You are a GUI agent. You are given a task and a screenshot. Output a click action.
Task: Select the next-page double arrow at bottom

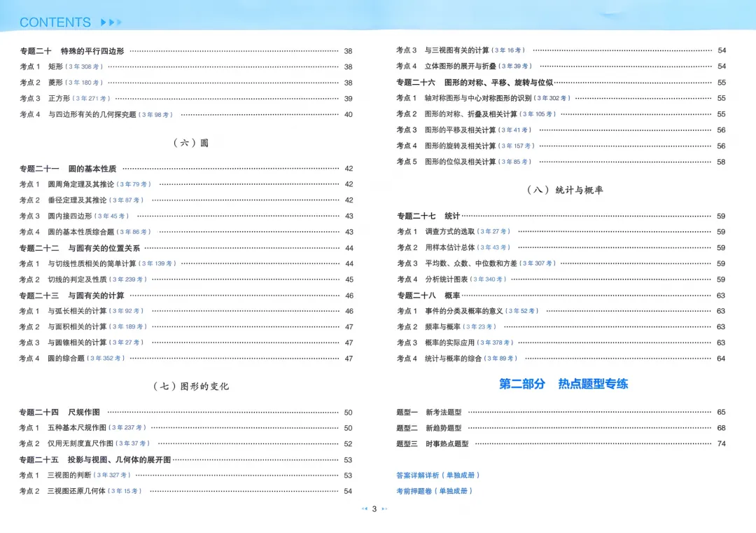[384, 510]
